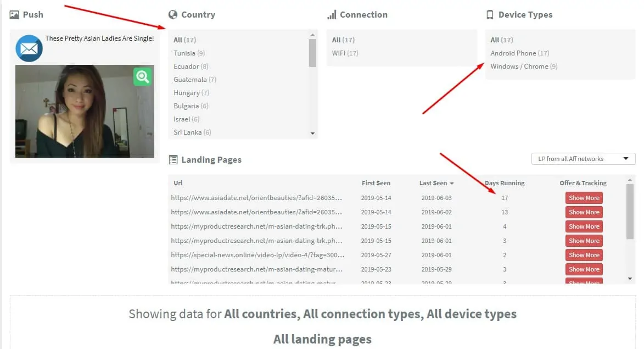Sort by Last Seen column arrow
The width and height of the screenshot is (644, 349).
(452, 184)
